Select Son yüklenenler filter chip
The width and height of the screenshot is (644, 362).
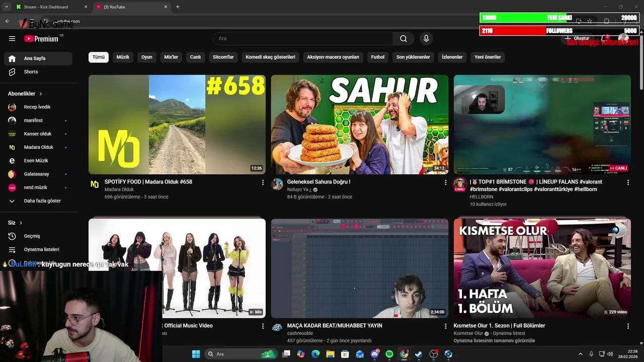[413, 57]
